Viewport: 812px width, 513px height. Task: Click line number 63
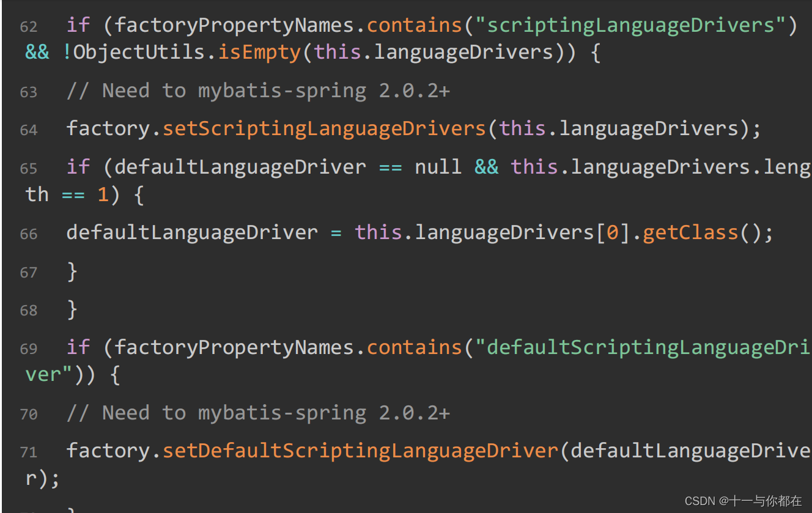(x=29, y=92)
